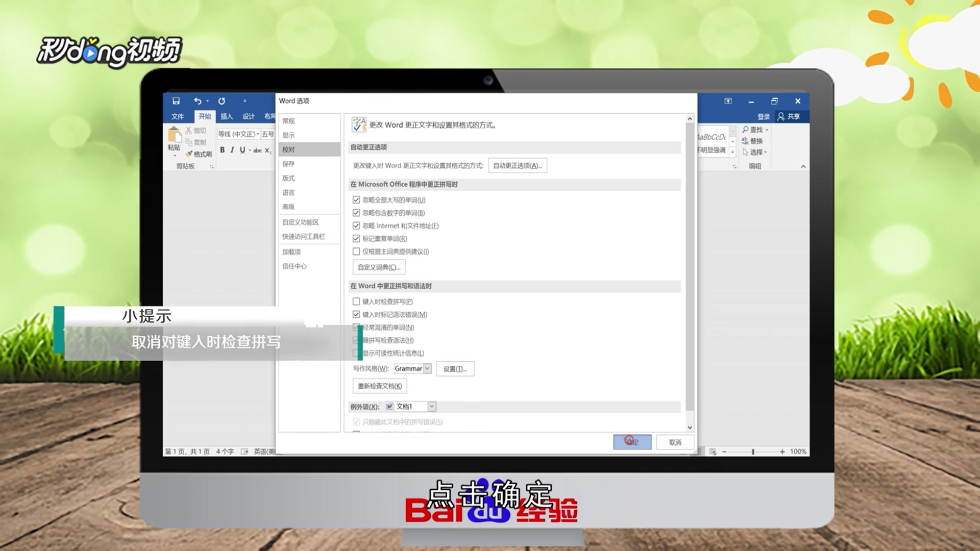Viewport: 980px width, 551px height.
Task: Select 自定义功能区 category in options
Action: (x=309, y=222)
